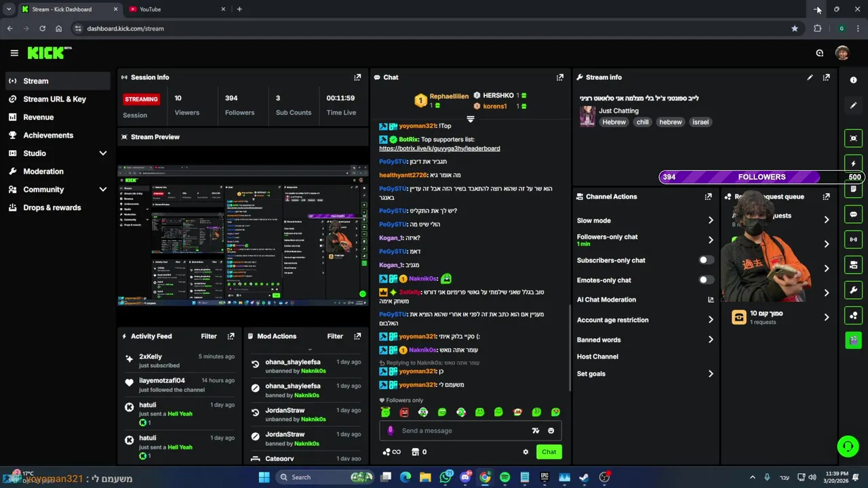Open Stream URL & Key page

pos(58,99)
